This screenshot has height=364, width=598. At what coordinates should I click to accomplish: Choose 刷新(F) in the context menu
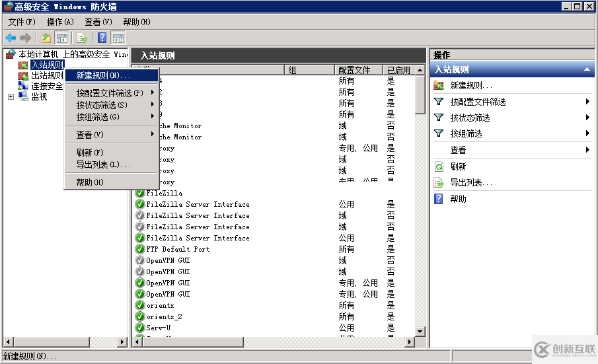pos(112,153)
